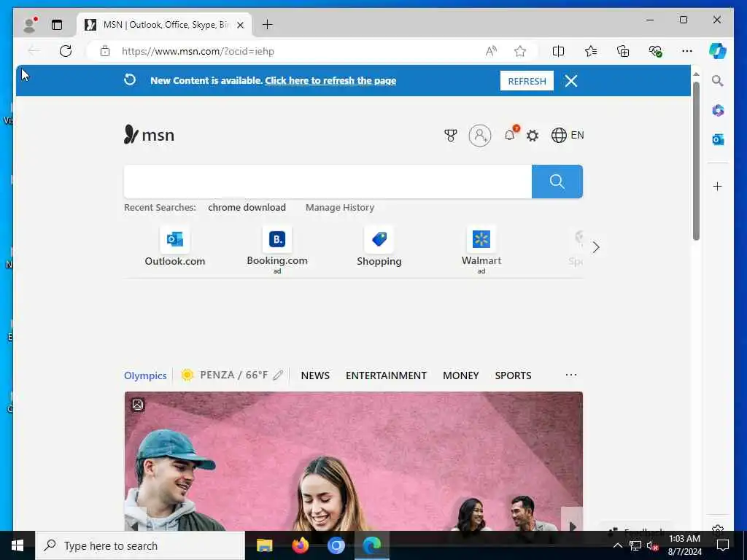Switch to the NEWS tab
Screen dimensions: 747x560
[315, 376]
